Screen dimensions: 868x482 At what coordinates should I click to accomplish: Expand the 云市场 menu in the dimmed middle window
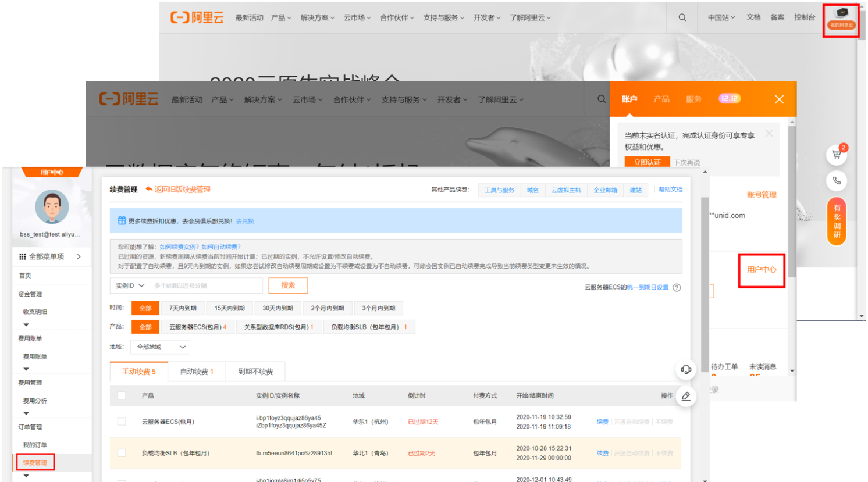click(x=307, y=99)
